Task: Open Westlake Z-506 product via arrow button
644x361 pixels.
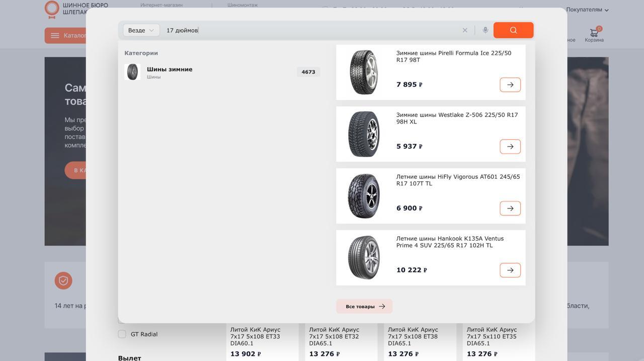Action: click(510, 147)
